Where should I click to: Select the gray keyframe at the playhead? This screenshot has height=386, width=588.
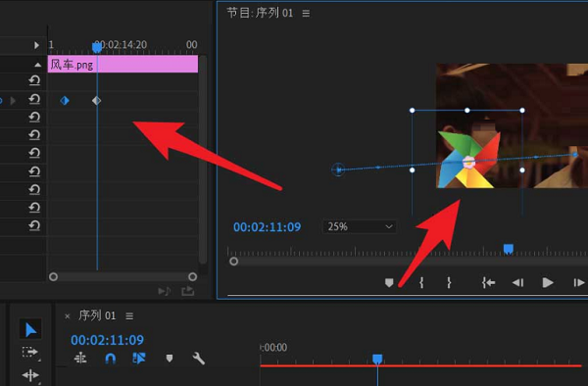point(96,101)
